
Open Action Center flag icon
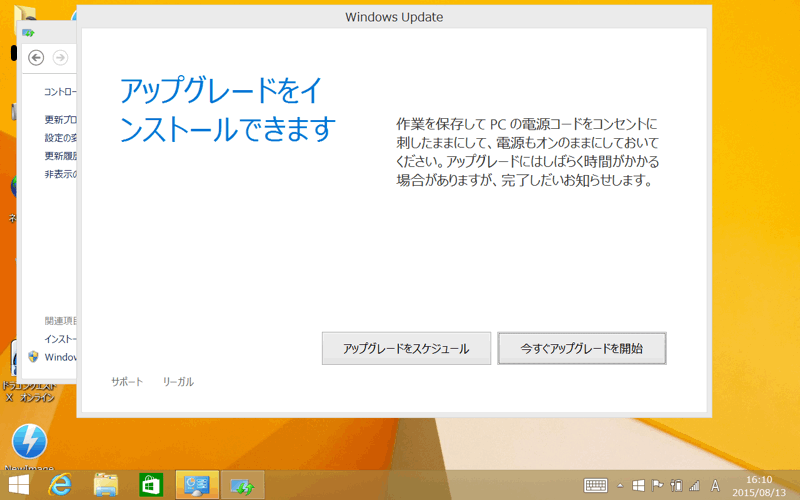coord(657,485)
